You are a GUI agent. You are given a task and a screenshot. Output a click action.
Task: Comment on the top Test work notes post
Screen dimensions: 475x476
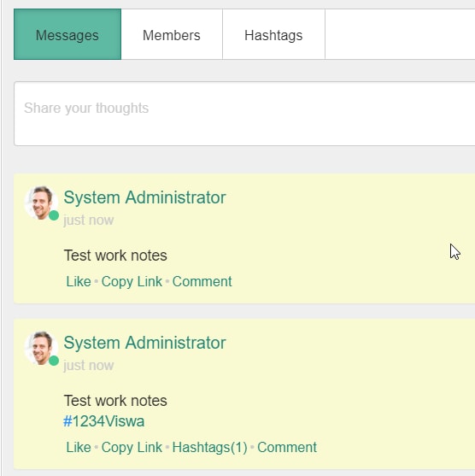pos(202,281)
